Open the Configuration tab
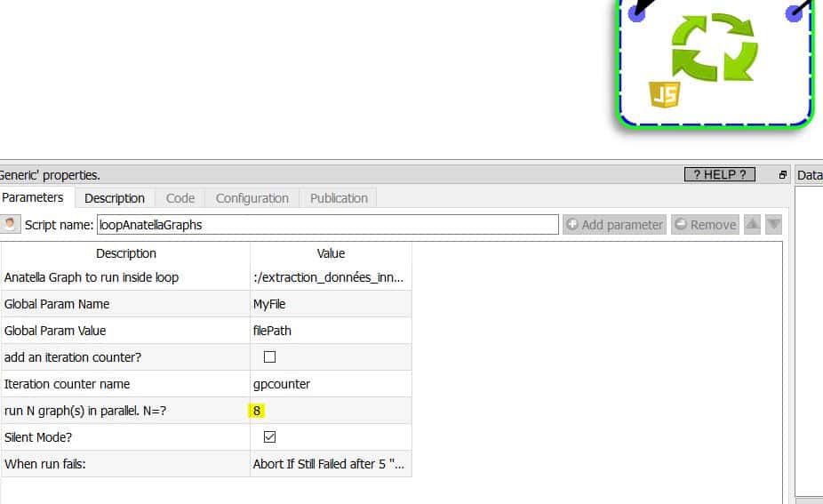This screenshot has height=504, width=823. click(252, 198)
